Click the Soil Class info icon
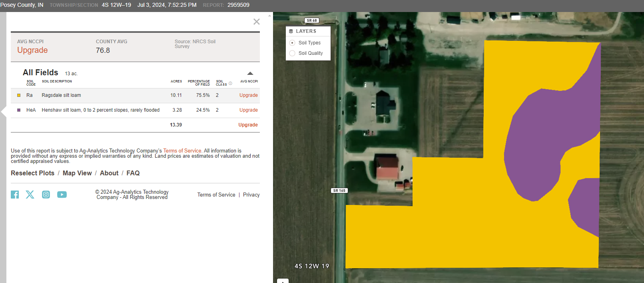The height and width of the screenshot is (283, 644). pyautogui.click(x=230, y=84)
